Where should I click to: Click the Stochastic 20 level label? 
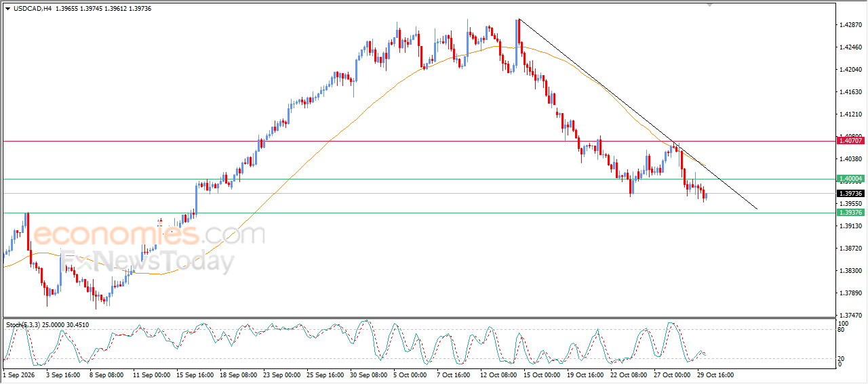[x=842, y=358]
